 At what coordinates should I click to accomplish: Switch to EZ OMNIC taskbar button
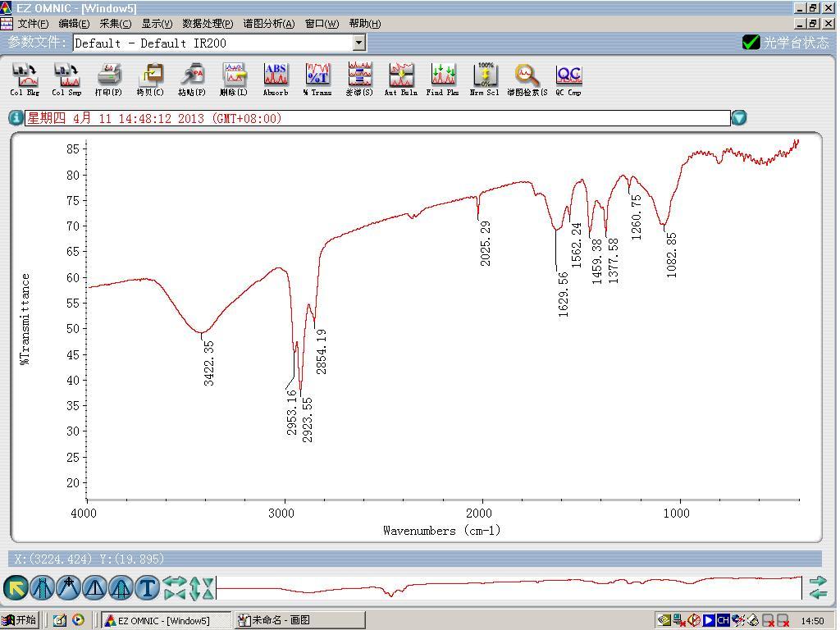[166, 620]
